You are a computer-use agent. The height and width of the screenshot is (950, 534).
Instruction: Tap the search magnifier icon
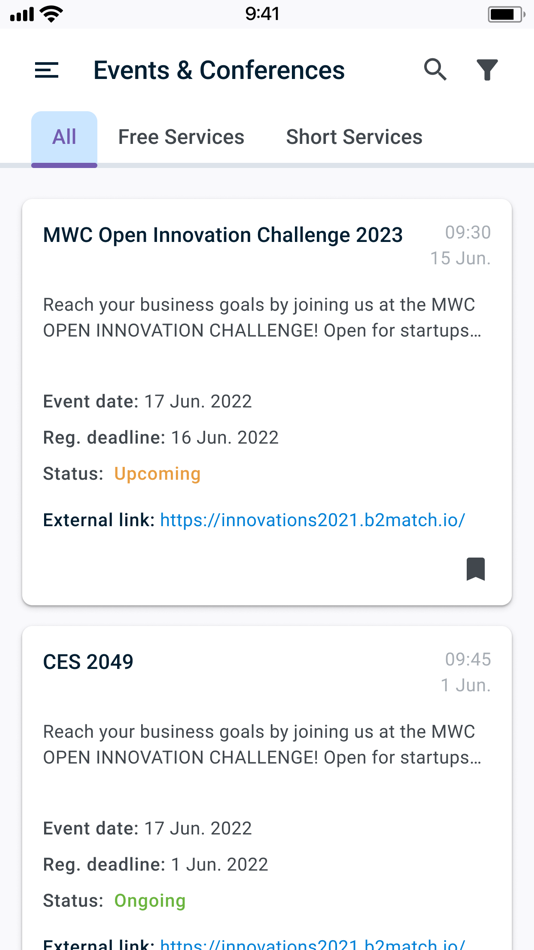435,70
